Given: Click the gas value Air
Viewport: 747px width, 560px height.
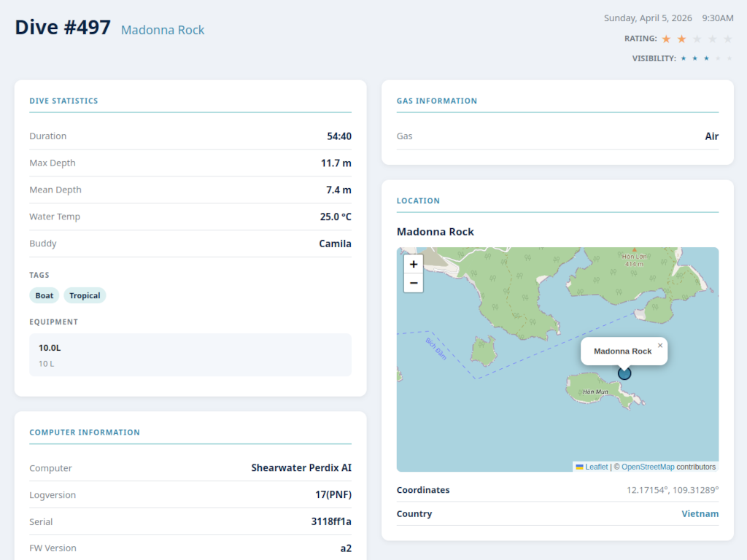Looking at the screenshot, I should pyautogui.click(x=712, y=136).
